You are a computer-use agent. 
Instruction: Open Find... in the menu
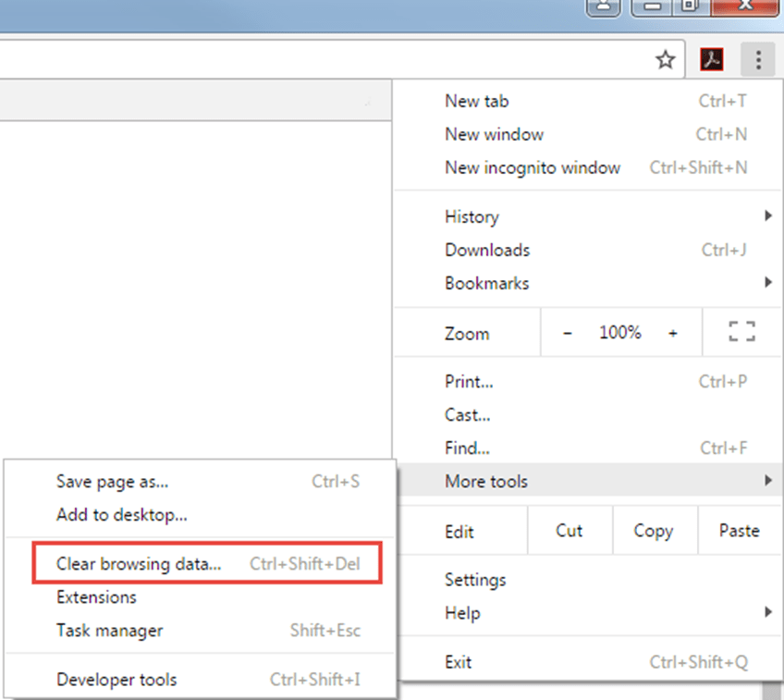(589, 448)
